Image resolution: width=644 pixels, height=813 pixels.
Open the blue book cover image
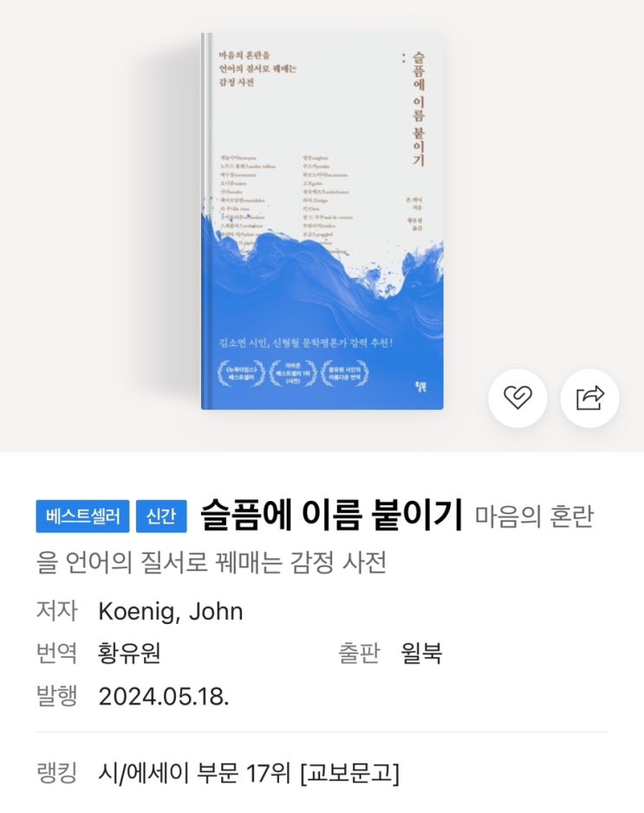pos(322,221)
